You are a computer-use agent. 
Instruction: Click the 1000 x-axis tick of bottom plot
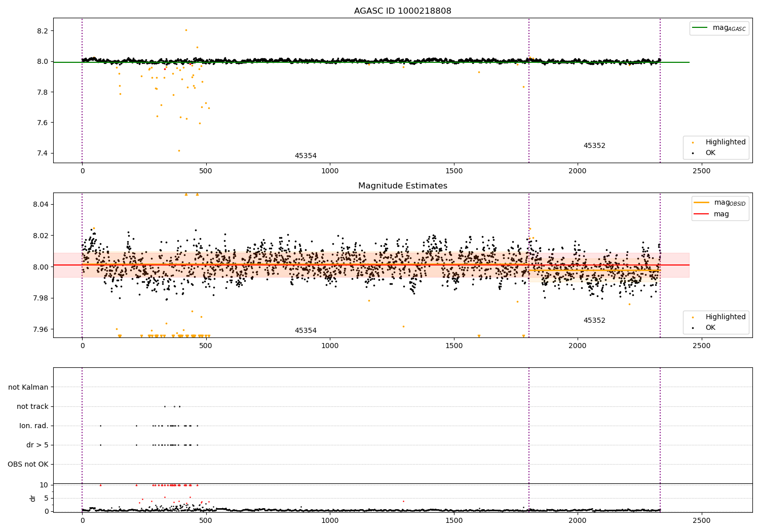click(330, 521)
